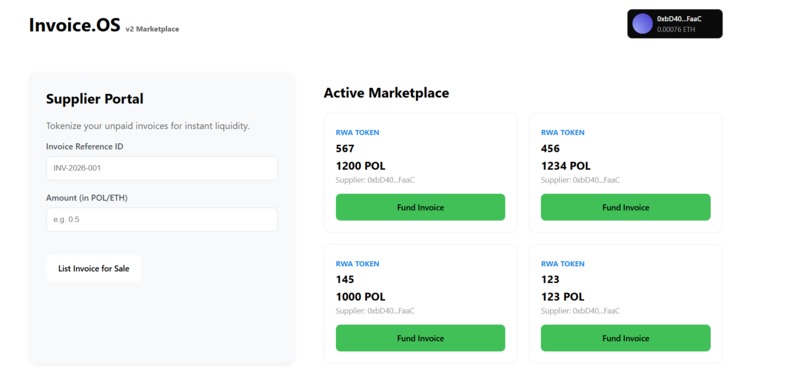Image resolution: width=806 pixels, height=369 pixels.
Task: Click supplier address on 1234 POL card
Action: pos(580,180)
